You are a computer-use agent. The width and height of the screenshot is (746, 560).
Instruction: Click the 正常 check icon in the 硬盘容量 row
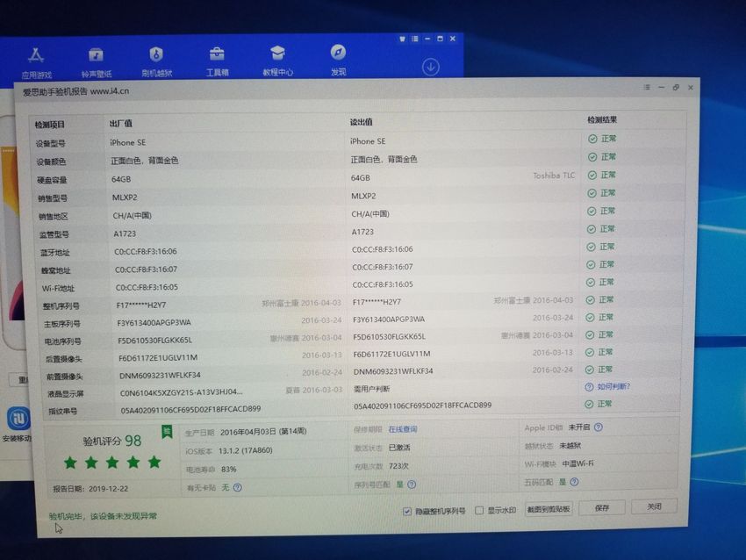click(x=592, y=175)
